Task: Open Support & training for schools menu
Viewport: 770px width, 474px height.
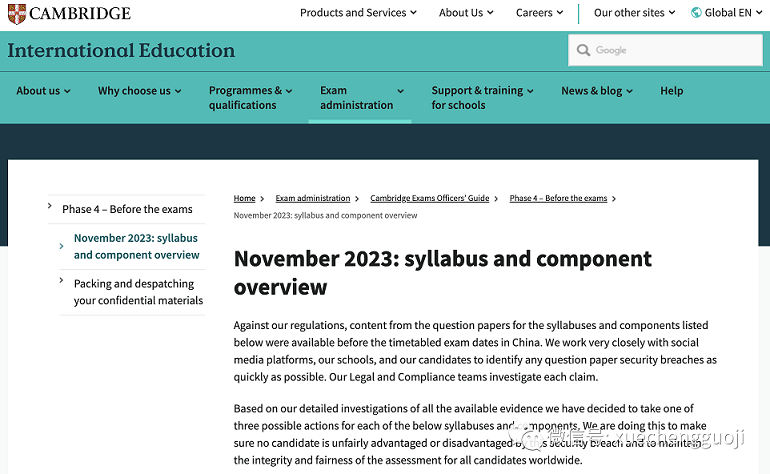Action: tap(482, 98)
